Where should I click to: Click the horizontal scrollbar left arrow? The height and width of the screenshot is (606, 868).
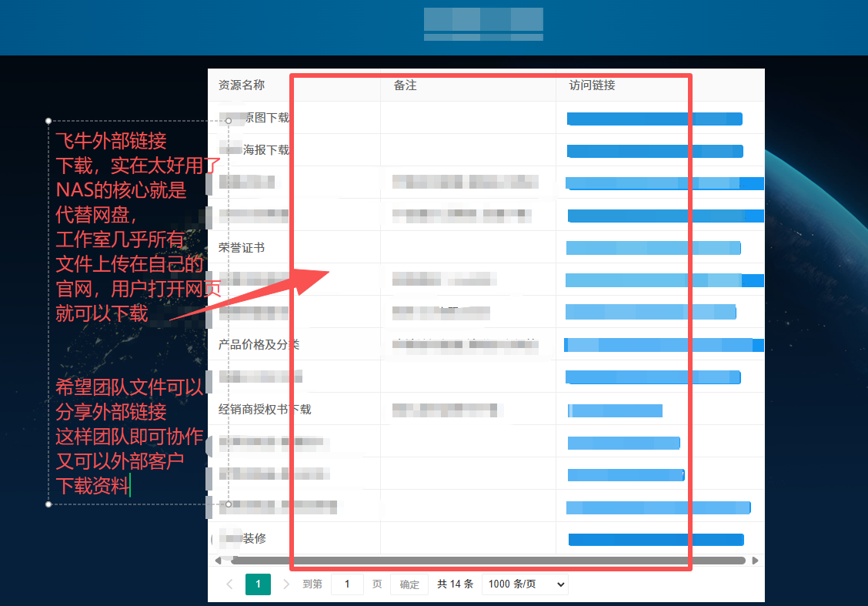point(218,561)
